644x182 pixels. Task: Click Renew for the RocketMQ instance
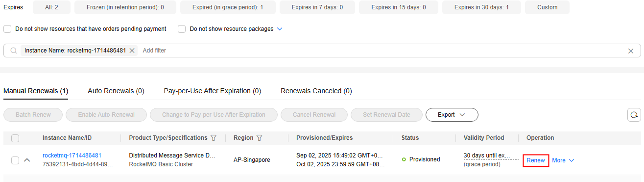pyautogui.click(x=536, y=160)
